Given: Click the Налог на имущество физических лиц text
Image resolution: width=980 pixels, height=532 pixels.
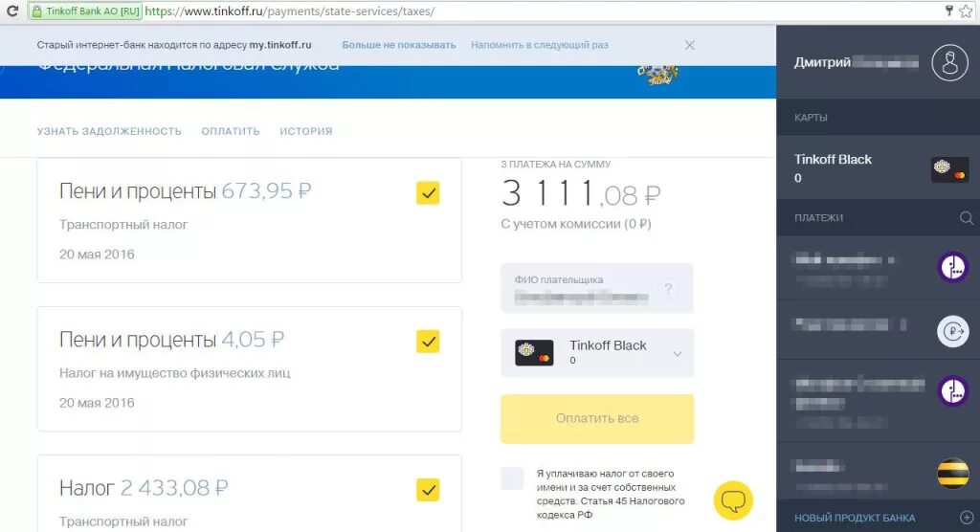Looking at the screenshot, I should (x=175, y=373).
